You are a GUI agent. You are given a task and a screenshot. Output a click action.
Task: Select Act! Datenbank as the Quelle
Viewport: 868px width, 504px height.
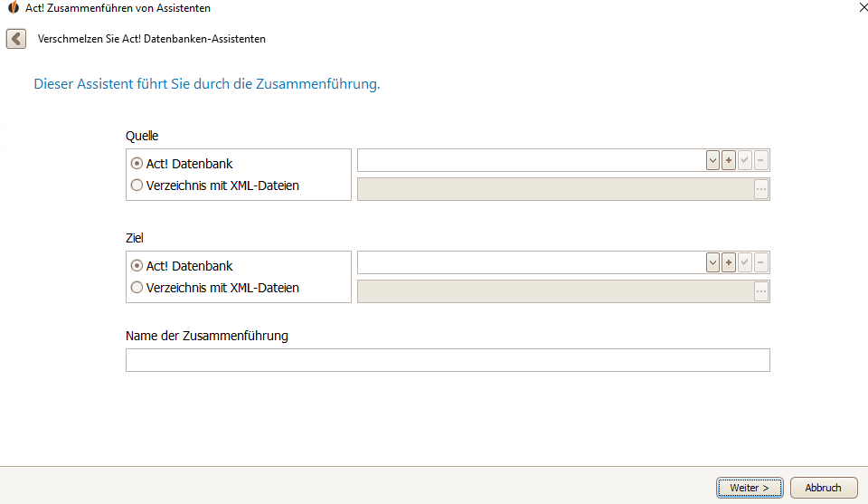point(137,164)
